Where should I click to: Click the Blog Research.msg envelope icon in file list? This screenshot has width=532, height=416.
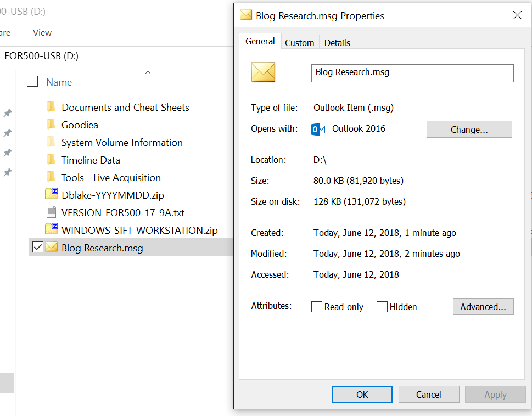[51, 247]
